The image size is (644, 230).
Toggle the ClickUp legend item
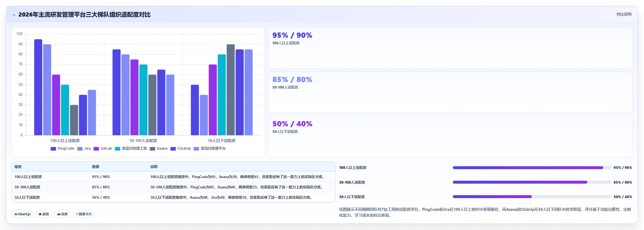pos(181,149)
